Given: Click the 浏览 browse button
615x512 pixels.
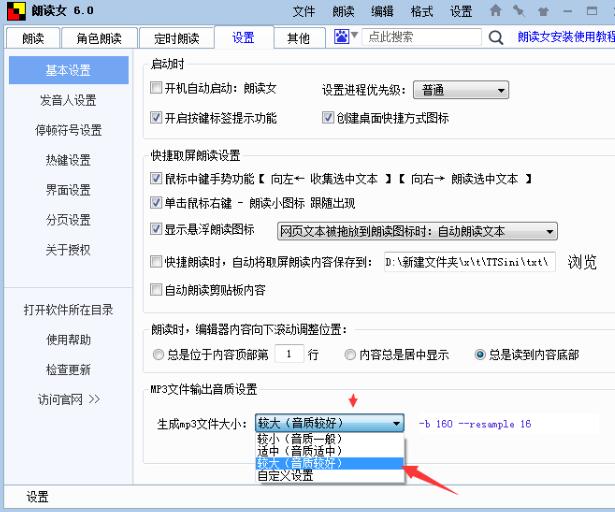Looking at the screenshot, I should coord(582,262).
